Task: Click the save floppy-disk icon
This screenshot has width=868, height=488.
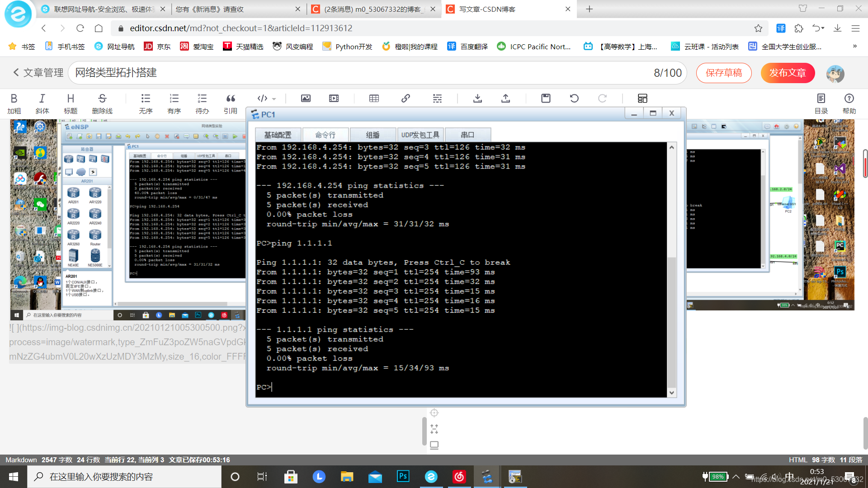Action: [x=546, y=98]
